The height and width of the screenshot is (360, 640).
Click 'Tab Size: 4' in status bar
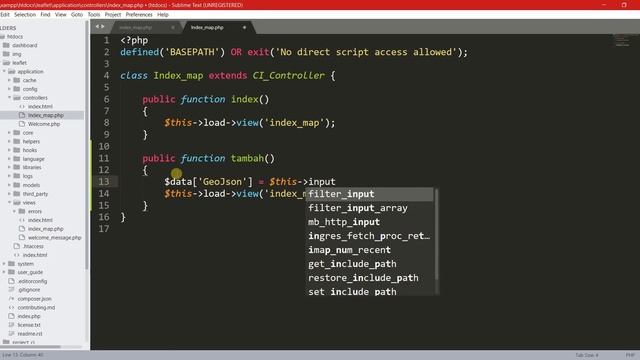click(x=587, y=355)
